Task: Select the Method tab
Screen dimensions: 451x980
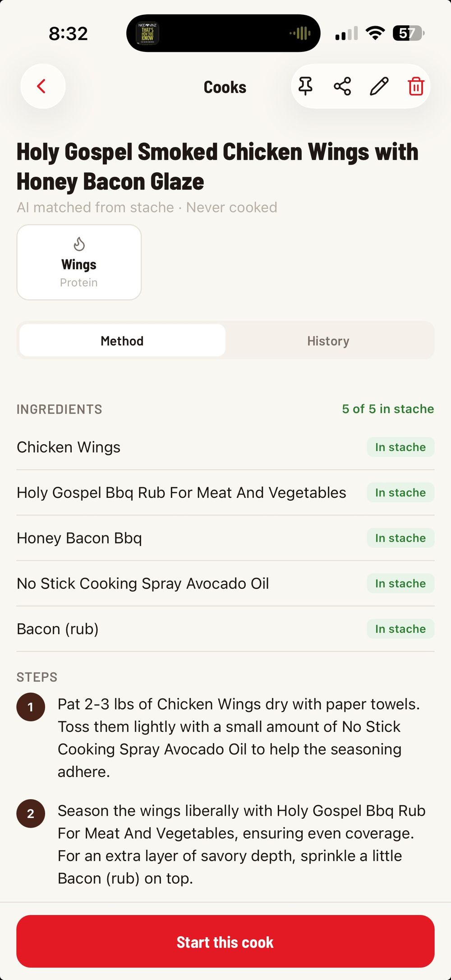Action: (x=122, y=341)
